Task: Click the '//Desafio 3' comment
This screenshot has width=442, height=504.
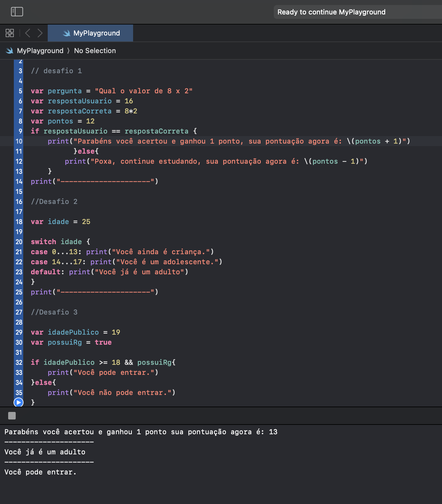Action: pyautogui.click(x=54, y=312)
